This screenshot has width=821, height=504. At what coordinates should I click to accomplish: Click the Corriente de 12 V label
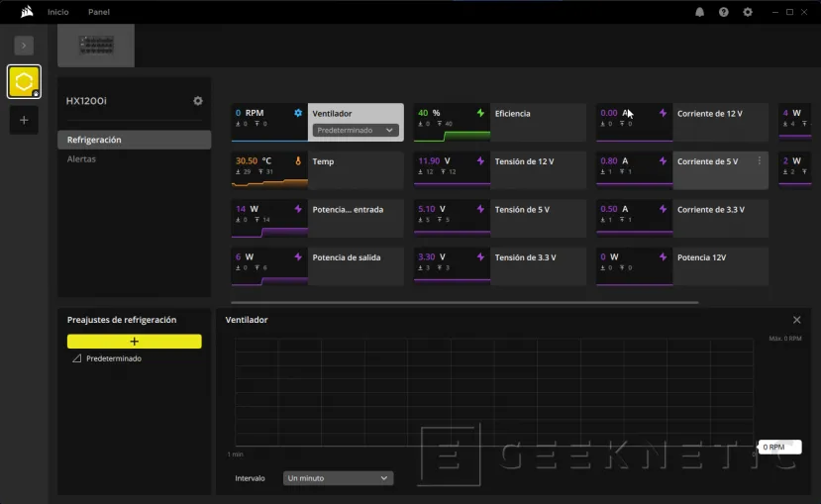tap(709, 114)
